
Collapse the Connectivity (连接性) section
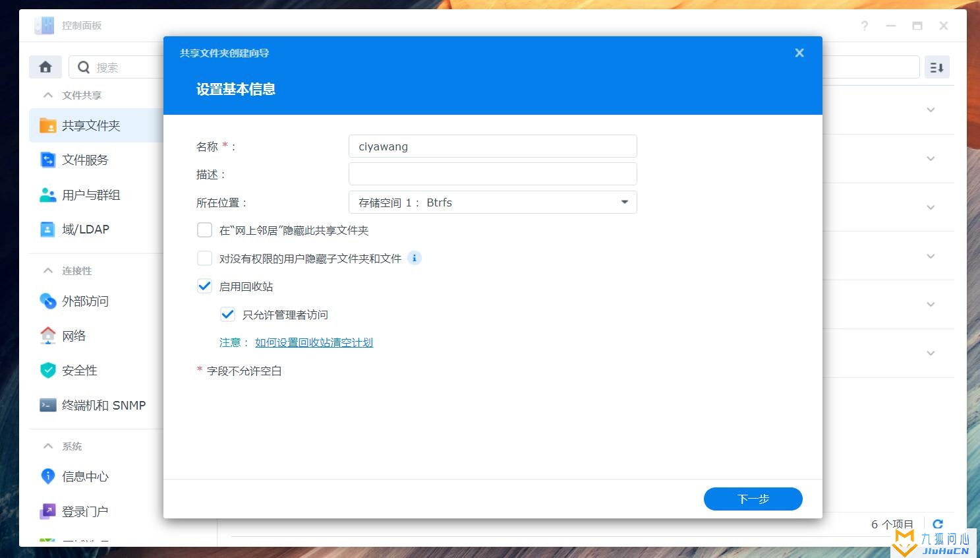(47, 270)
